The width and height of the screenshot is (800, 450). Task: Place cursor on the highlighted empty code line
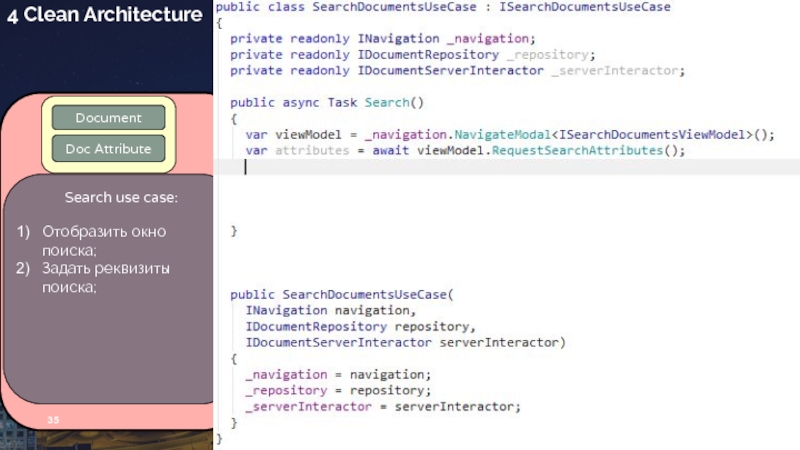click(500, 168)
